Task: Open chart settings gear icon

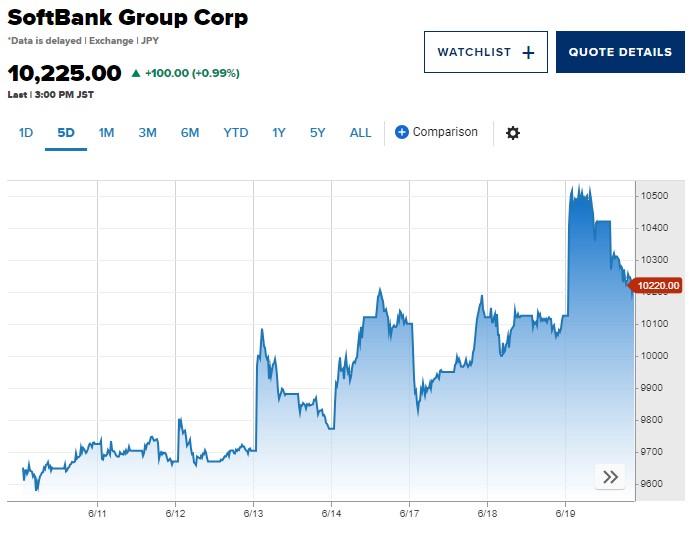Action: pyautogui.click(x=512, y=133)
